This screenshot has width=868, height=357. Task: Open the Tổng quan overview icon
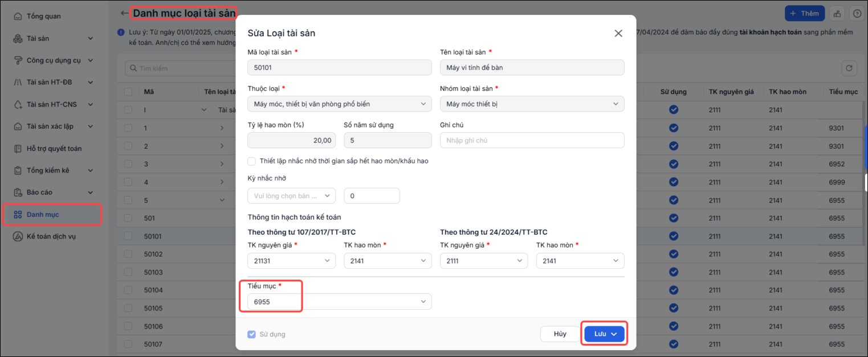[18, 16]
